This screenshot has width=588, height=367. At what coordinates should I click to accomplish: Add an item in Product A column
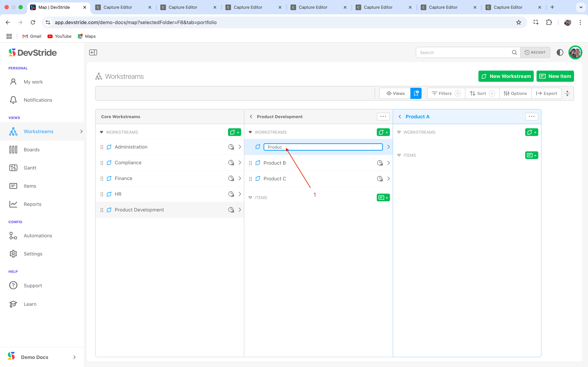(x=531, y=155)
